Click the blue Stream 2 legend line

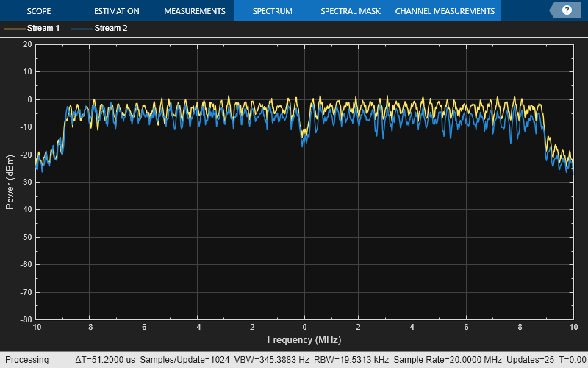(82, 29)
